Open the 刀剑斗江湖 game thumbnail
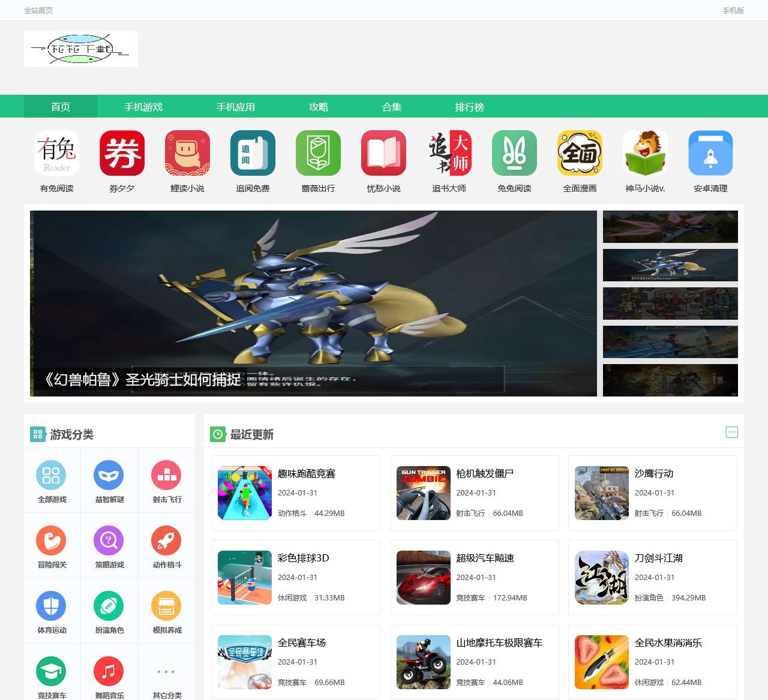This screenshot has width=768, height=700. [602, 578]
